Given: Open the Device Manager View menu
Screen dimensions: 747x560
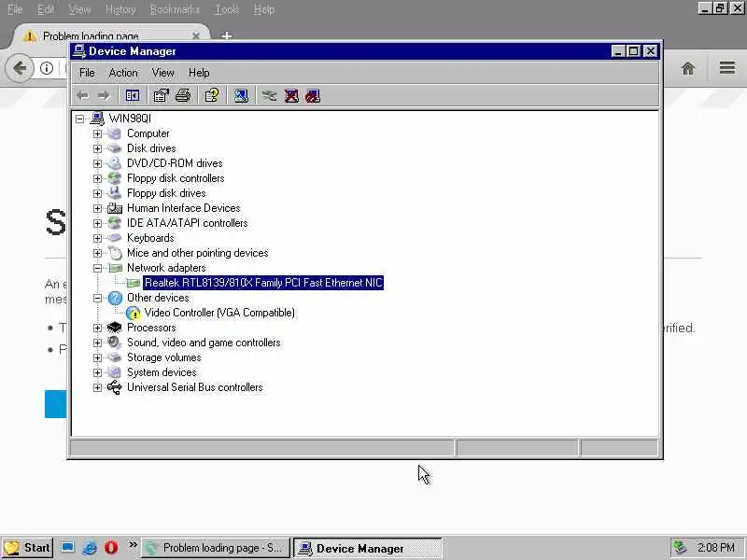Looking at the screenshot, I should [x=162, y=73].
